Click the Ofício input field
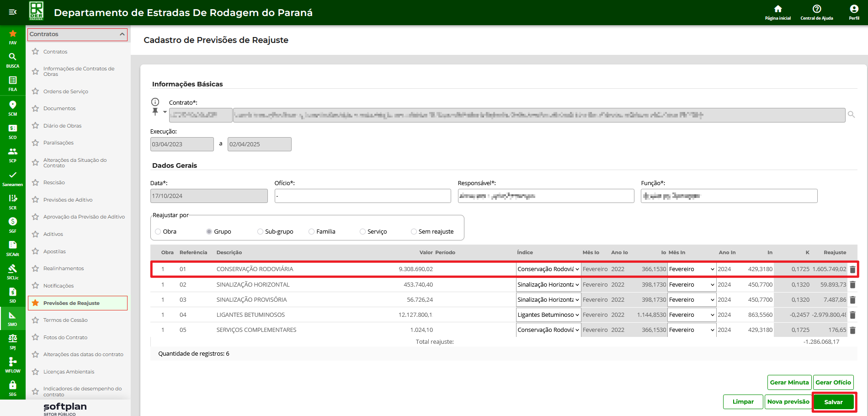 [362, 196]
